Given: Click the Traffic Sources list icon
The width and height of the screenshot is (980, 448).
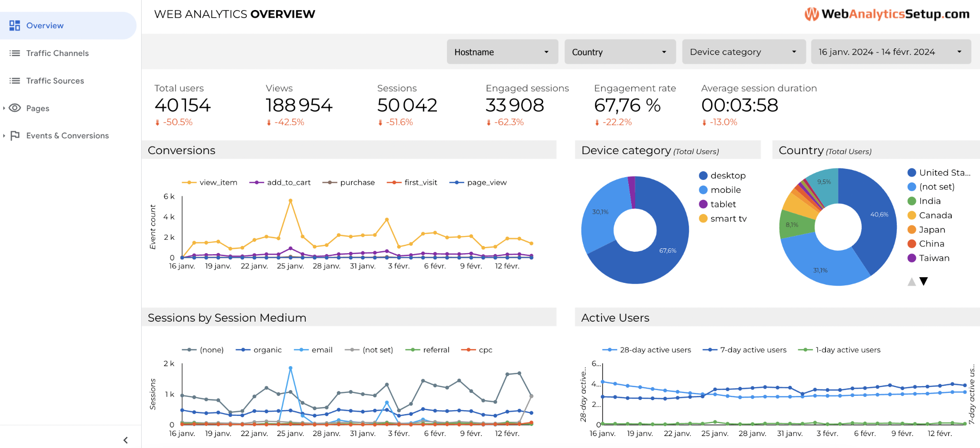Looking at the screenshot, I should click(x=15, y=81).
